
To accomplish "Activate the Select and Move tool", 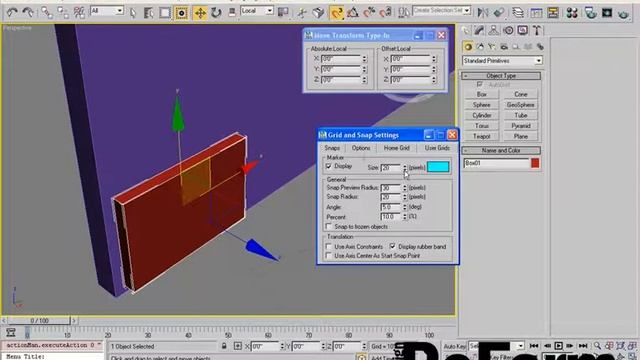I will 200,13.
